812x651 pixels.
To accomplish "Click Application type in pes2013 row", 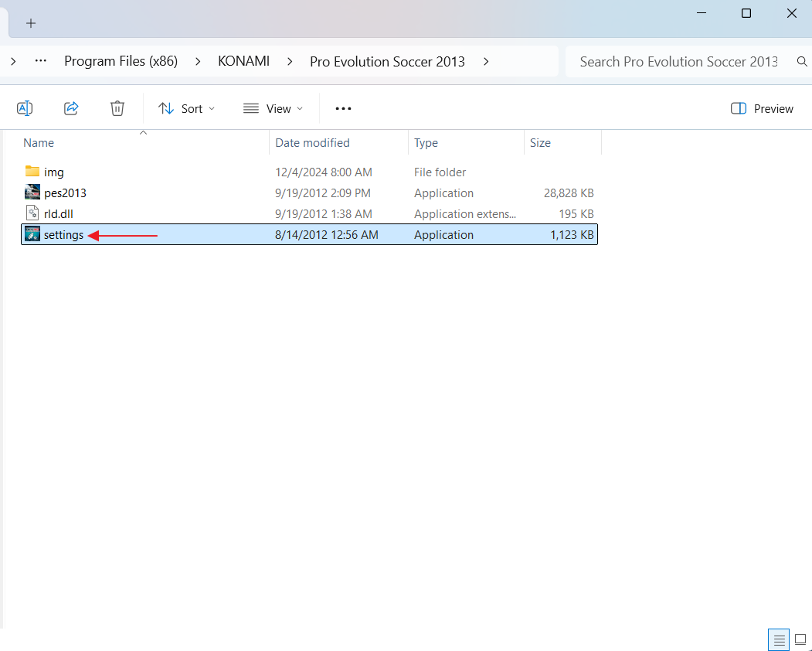I will [x=443, y=193].
